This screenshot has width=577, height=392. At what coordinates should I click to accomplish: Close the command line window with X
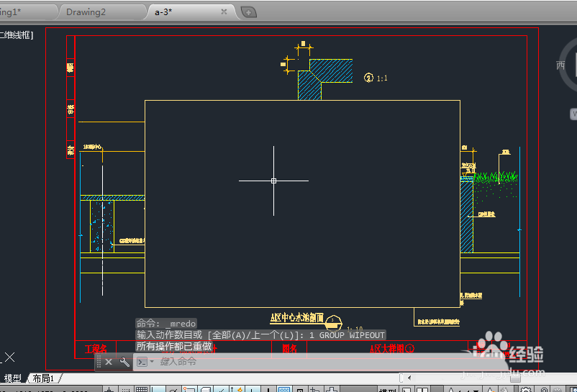pos(109,362)
